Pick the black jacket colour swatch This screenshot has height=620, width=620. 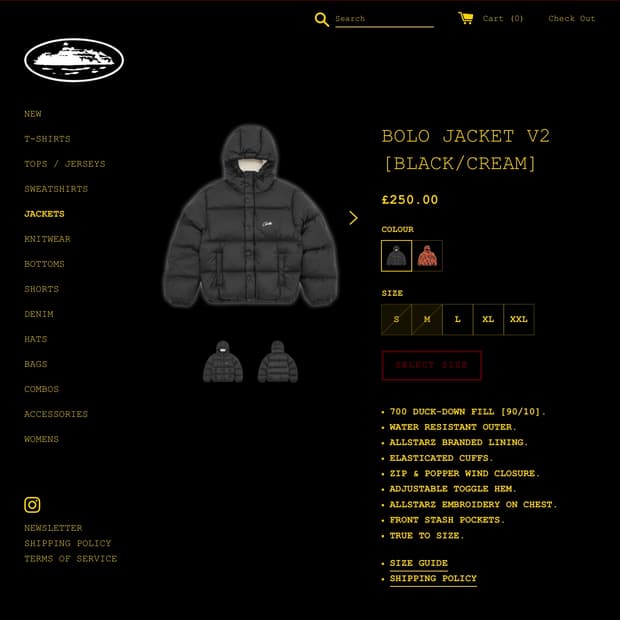396,256
